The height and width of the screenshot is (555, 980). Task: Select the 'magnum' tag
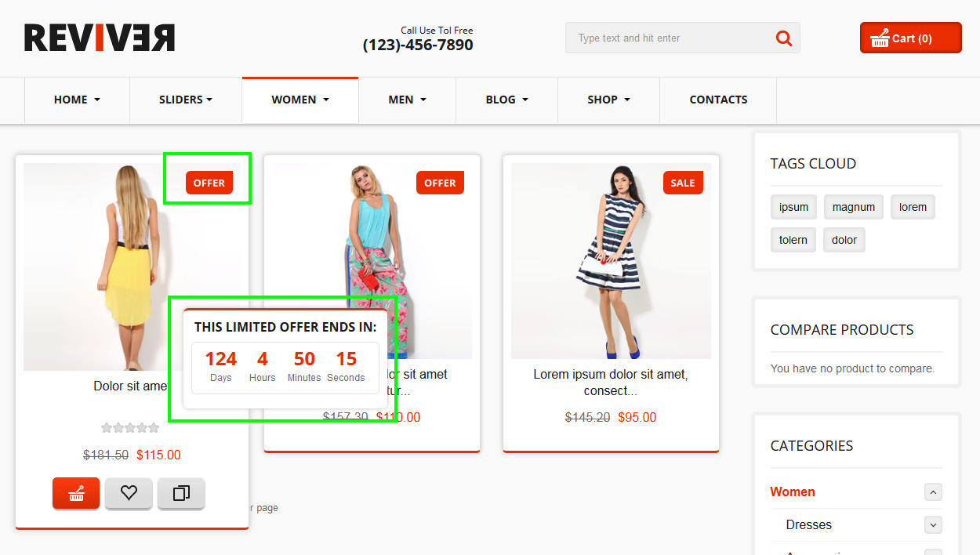click(x=854, y=207)
